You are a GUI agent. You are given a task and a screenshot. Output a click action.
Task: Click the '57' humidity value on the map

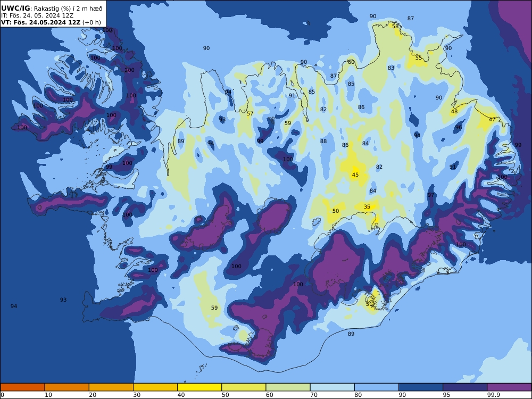tap(250, 114)
